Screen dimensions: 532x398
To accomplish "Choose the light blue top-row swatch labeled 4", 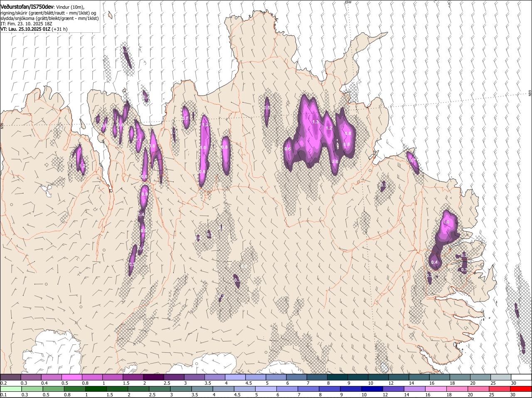I will pos(235,377).
